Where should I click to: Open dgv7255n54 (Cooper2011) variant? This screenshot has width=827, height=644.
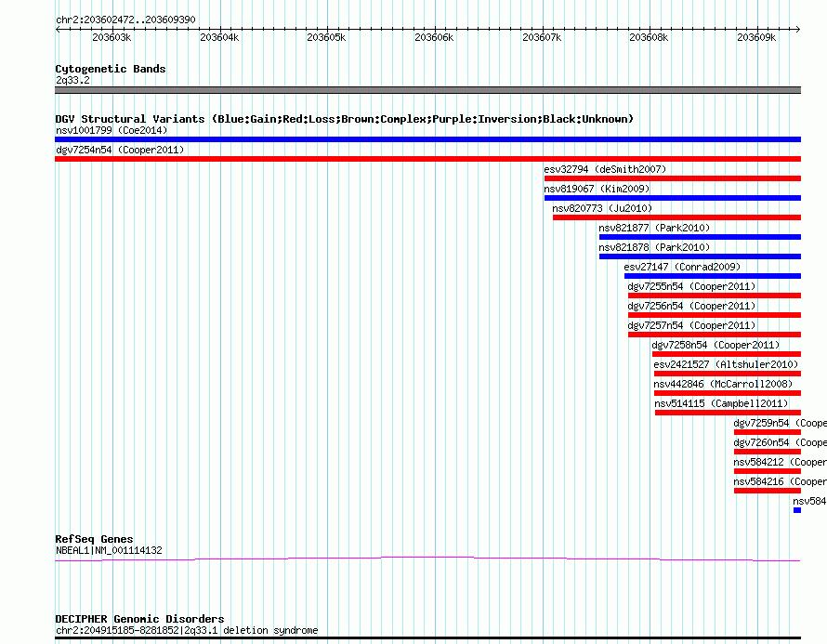691,286
